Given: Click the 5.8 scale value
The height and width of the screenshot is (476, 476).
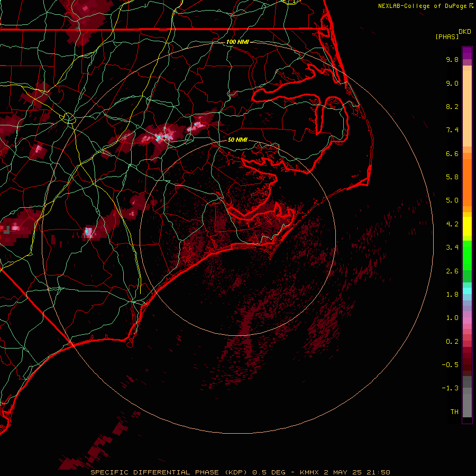Looking at the screenshot, I should pyautogui.click(x=452, y=177).
